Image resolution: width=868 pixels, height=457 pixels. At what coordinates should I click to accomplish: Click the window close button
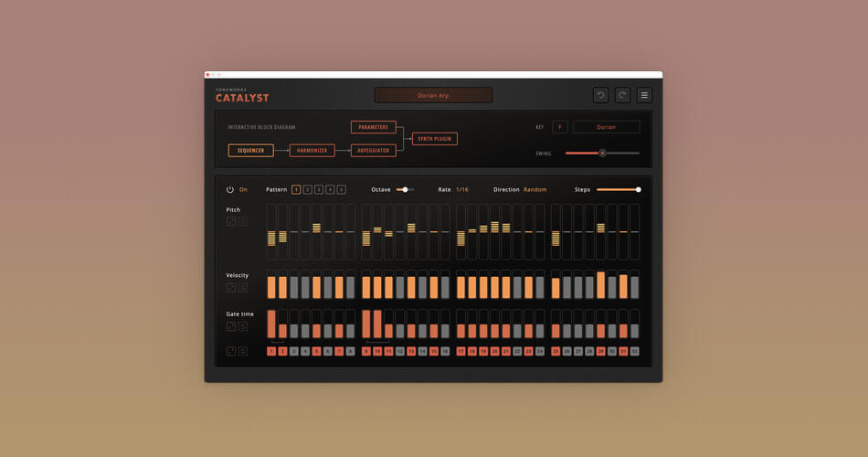[x=207, y=75]
